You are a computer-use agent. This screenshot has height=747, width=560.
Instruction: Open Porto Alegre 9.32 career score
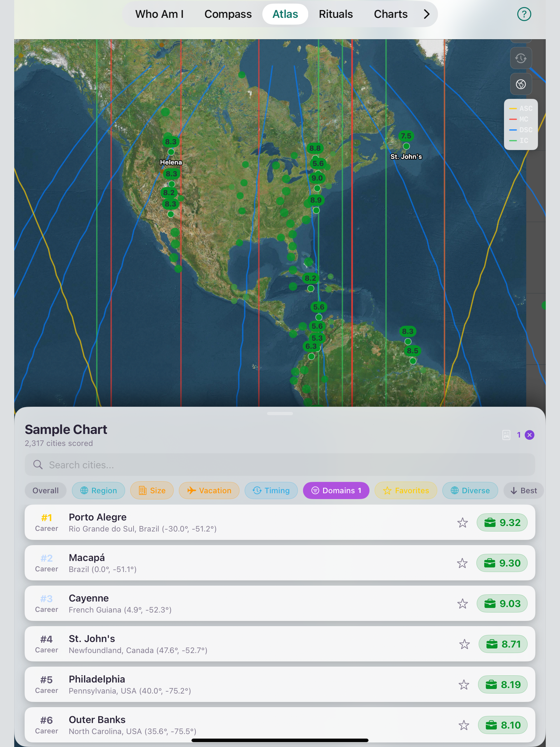point(502,523)
